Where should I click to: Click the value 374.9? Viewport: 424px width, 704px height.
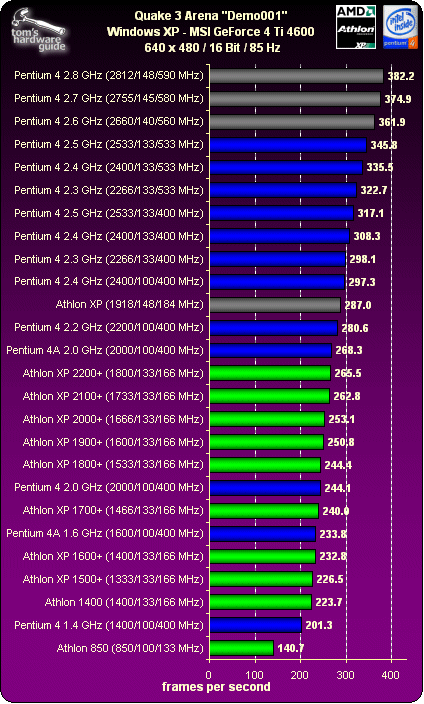click(398, 99)
